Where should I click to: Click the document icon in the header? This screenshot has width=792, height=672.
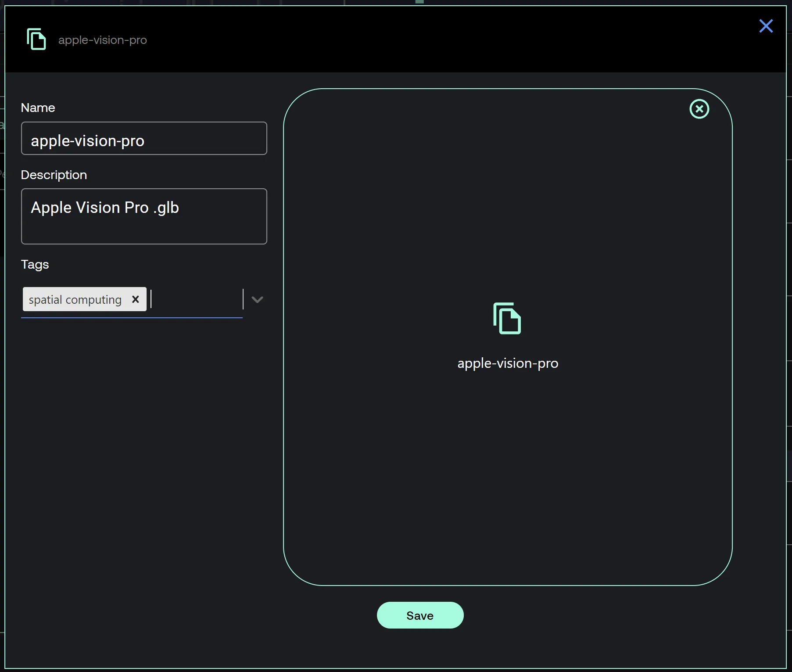point(36,39)
